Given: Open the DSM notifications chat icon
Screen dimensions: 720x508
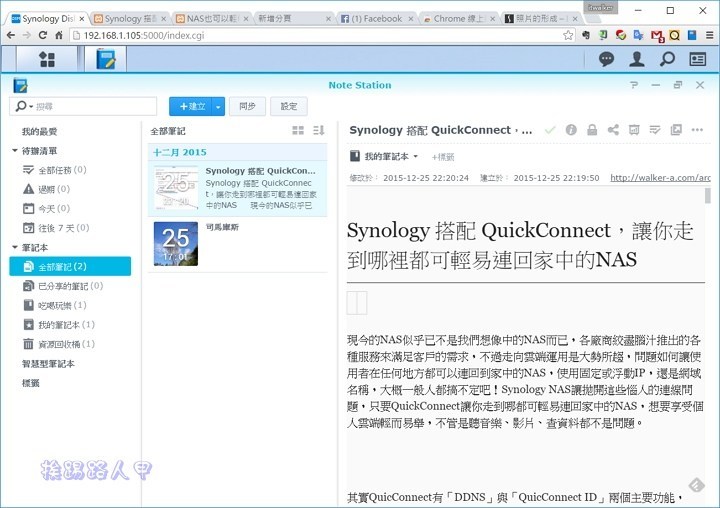Looking at the screenshot, I should (x=607, y=59).
